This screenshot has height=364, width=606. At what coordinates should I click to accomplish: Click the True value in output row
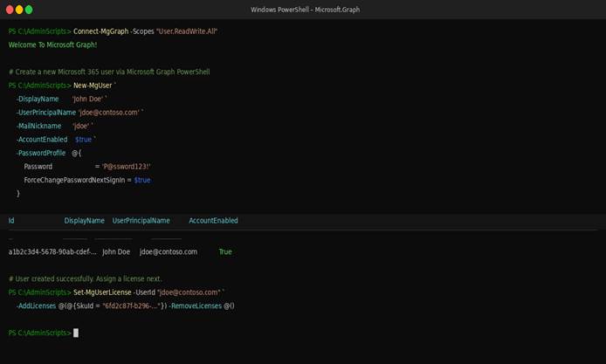225,251
